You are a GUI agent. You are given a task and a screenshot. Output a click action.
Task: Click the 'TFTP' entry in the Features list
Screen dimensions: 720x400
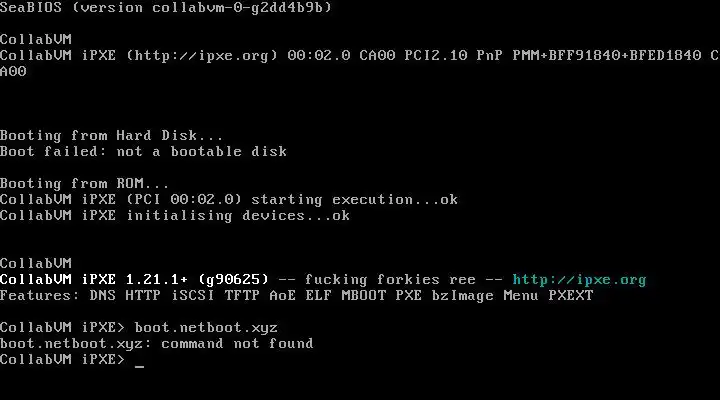click(242, 295)
